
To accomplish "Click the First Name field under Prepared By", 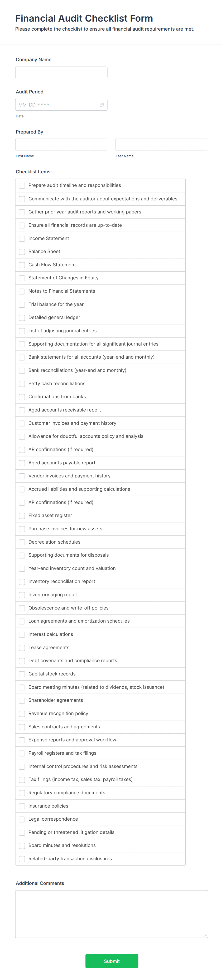I will click(x=61, y=144).
